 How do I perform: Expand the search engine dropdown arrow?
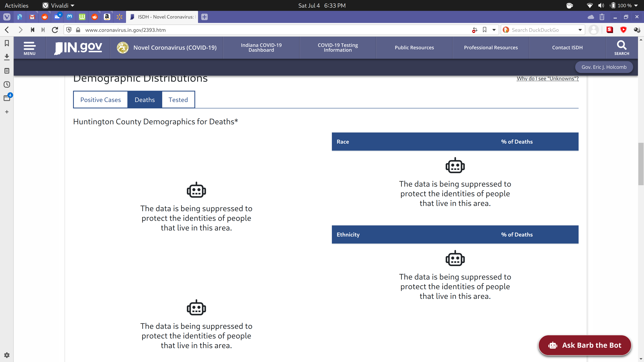tap(580, 30)
